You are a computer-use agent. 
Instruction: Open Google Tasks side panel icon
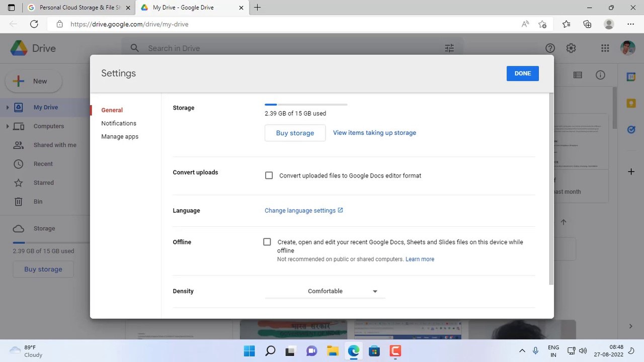[631, 129]
